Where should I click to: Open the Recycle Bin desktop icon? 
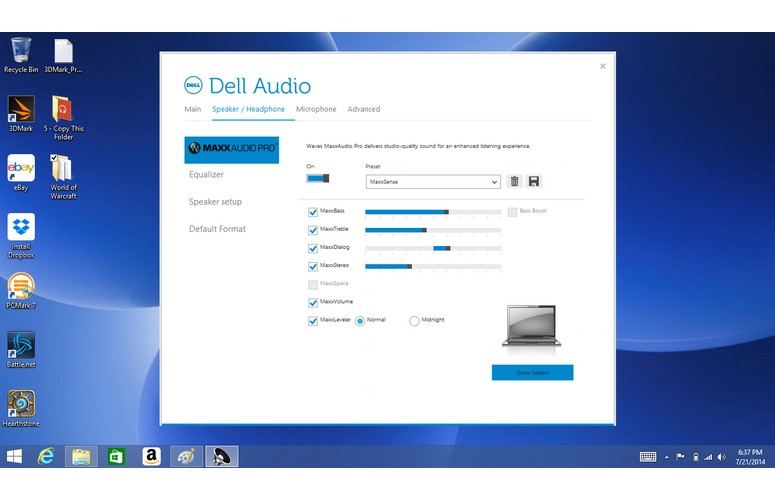(x=21, y=55)
